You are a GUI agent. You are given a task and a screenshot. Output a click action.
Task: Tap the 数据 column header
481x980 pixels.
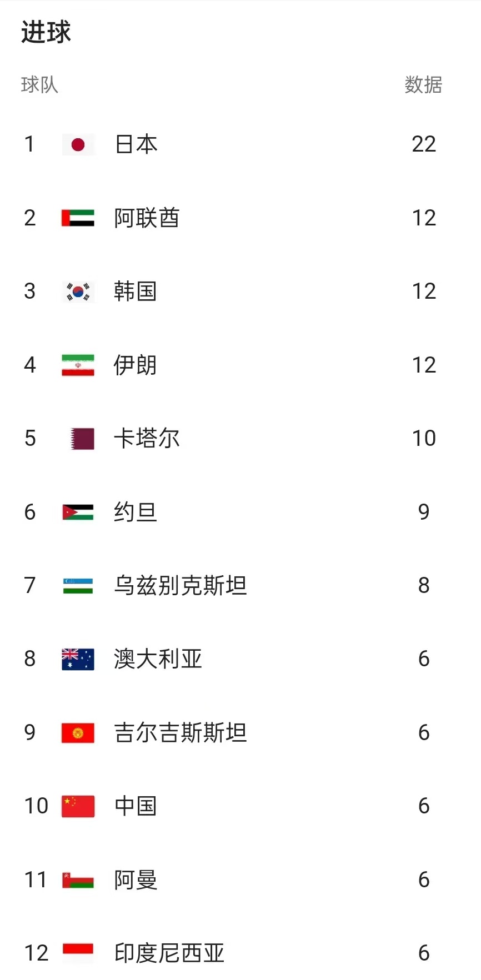pyautogui.click(x=423, y=85)
